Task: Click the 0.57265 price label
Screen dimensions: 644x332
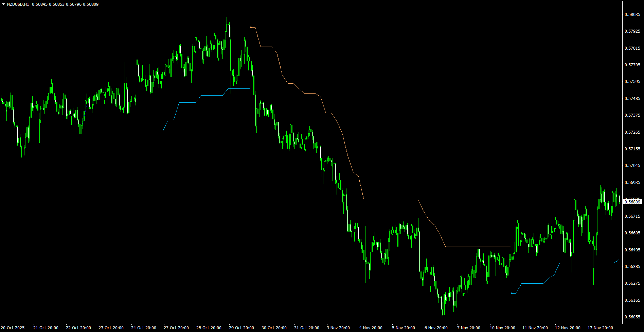Action: pos(632,132)
